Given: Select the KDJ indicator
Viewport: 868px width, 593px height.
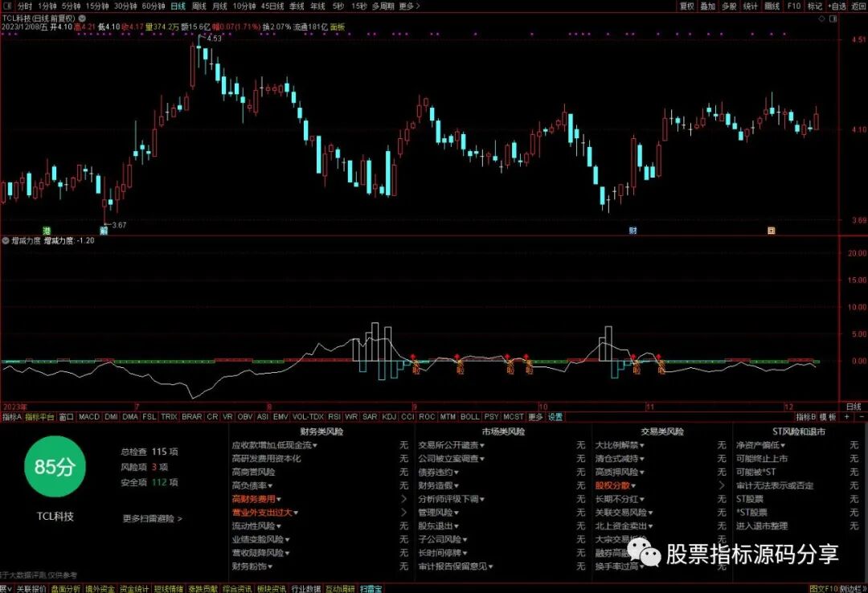Looking at the screenshot, I should [389, 417].
